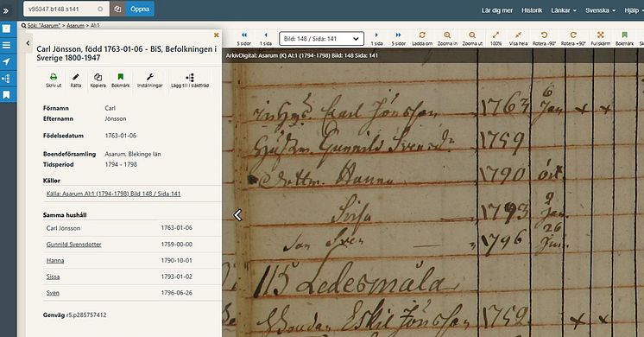This screenshot has width=644, height=337.
Task: Open Inställningar wrench icon
Action: coord(150,80)
